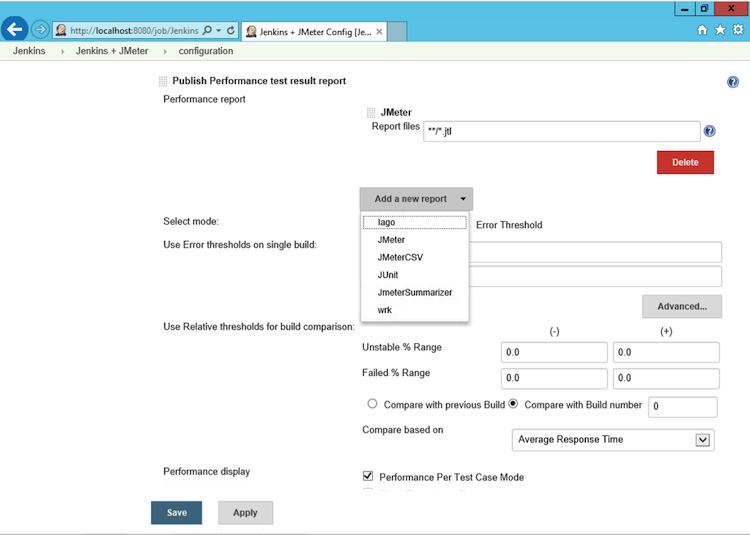
Task: Click the browser URL address field
Action: pyautogui.click(x=134, y=31)
